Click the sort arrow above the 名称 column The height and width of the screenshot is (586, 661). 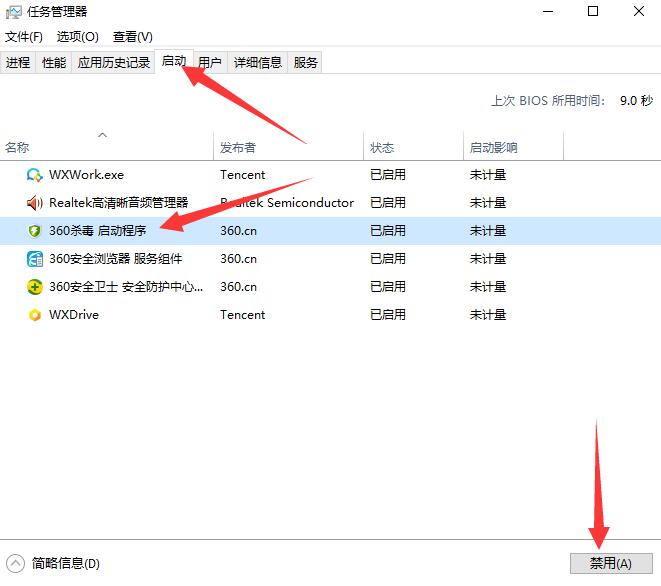102,135
